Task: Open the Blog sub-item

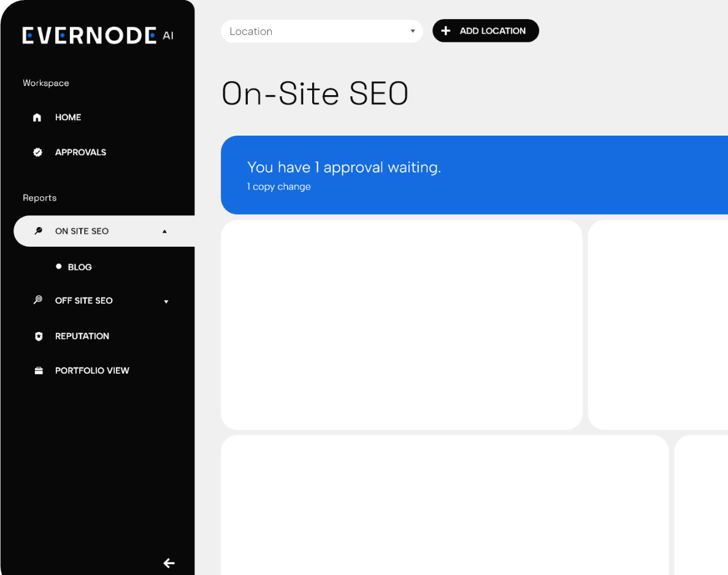Action: (x=80, y=267)
